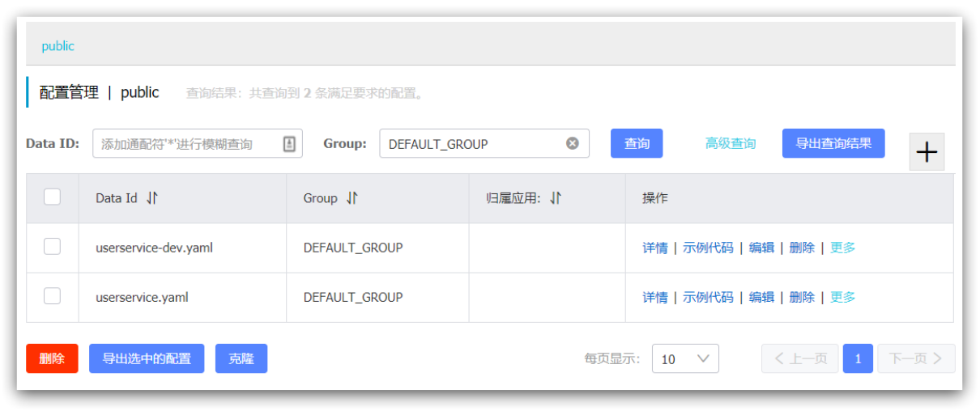The image size is (980, 411).
Task: Open the 每页显示 page size dropdown
Action: [684, 358]
